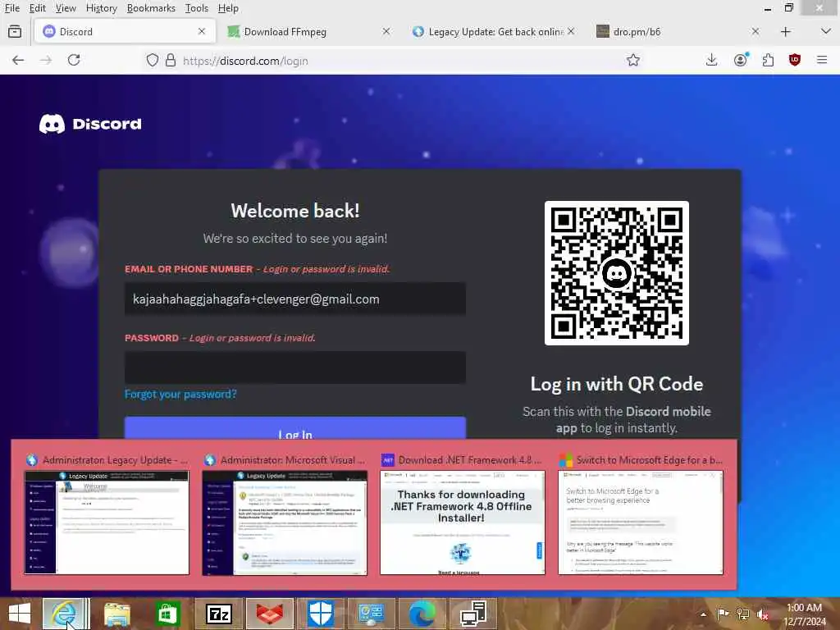Close the Download FFmpeg tab

click(386, 32)
